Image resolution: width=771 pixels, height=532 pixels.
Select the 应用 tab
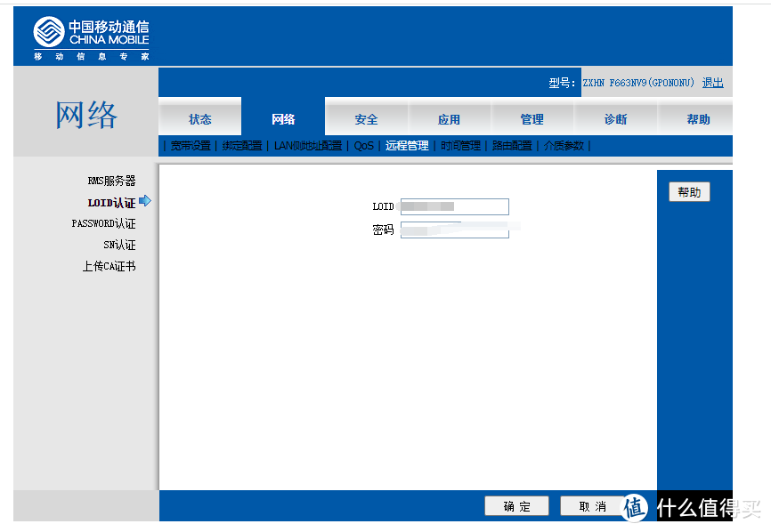click(x=450, y=118)
